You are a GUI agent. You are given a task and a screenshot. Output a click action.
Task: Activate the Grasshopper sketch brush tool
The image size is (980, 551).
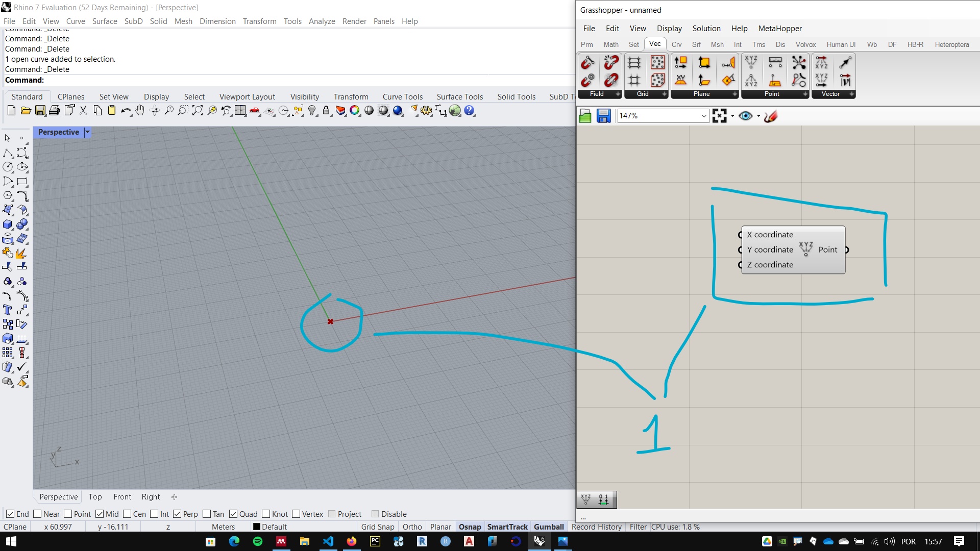771,116
